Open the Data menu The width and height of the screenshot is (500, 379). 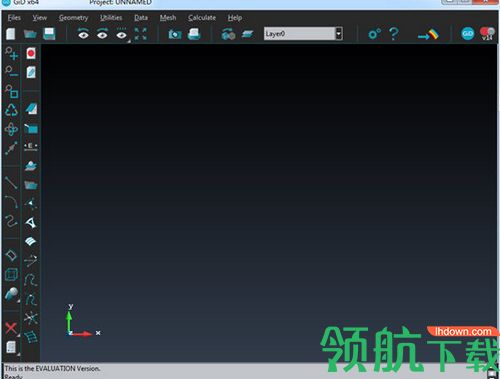click(x=141, y=18)
